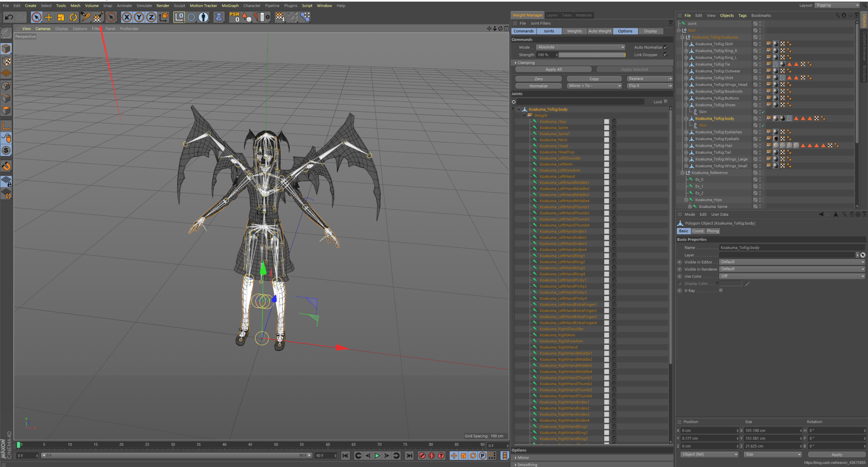Activate the Move tool in top toolbar

49,17
